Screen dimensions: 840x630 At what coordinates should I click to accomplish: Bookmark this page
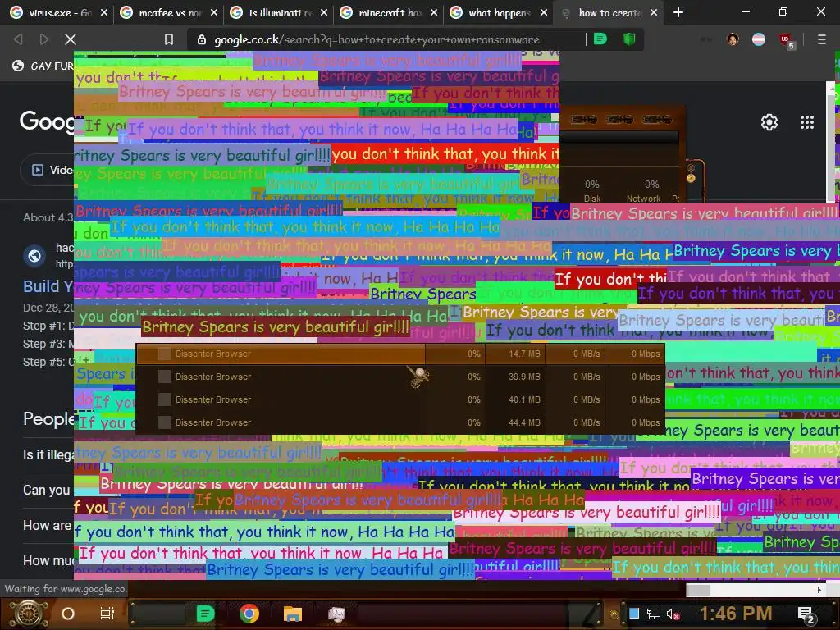[169, 39]
